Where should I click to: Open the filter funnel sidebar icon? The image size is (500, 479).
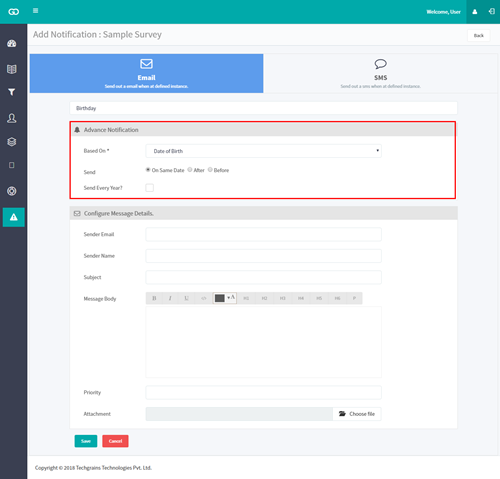(12, 92)
